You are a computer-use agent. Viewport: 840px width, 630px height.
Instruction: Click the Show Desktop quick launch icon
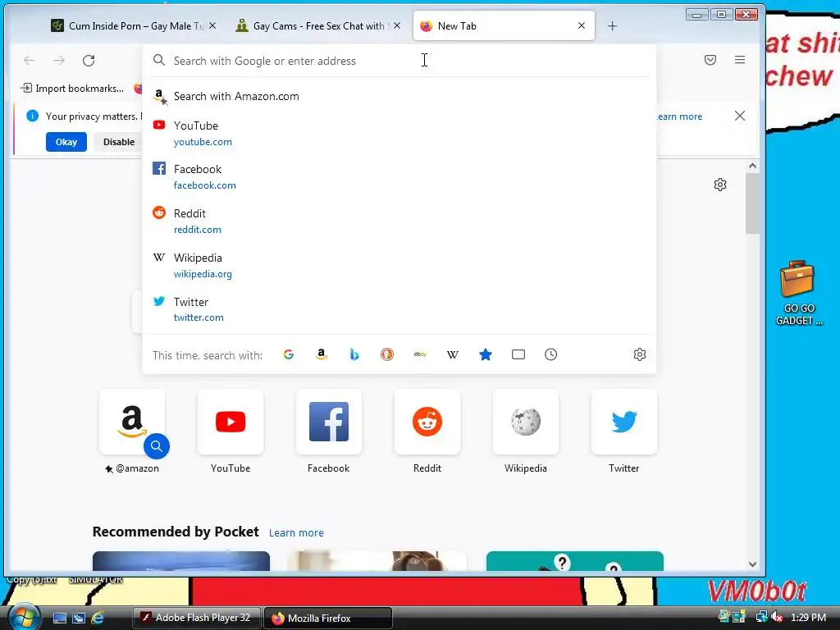[x=59, y=618]
